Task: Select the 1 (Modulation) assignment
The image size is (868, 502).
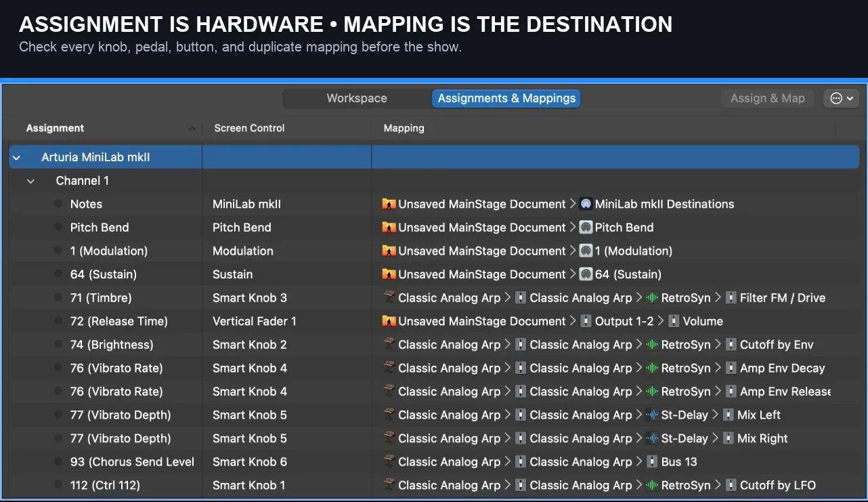Action: (x=109, y=251)
